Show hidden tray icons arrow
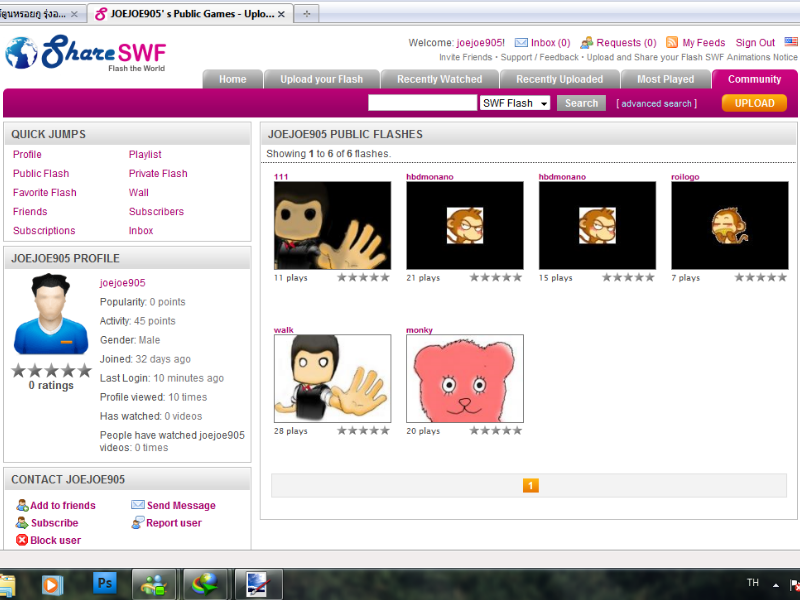The height and width of the screenshot is (600, 800). pos(776,585)
